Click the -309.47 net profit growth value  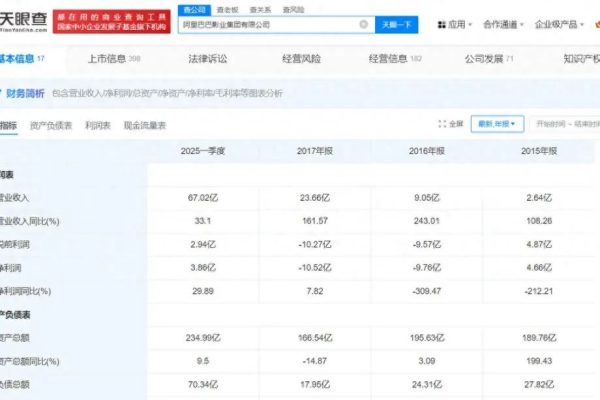(427, 291)
